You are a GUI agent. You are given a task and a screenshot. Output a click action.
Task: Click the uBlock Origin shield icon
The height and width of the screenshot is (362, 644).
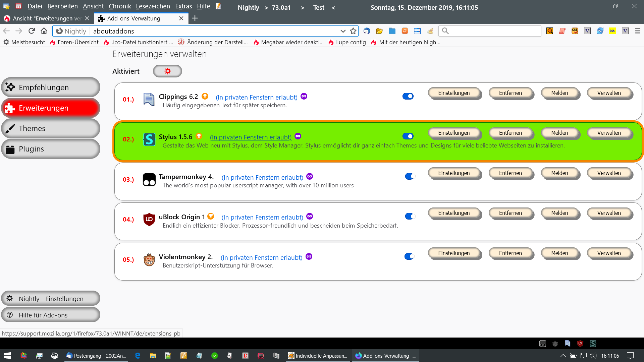(x=149, y=219)
